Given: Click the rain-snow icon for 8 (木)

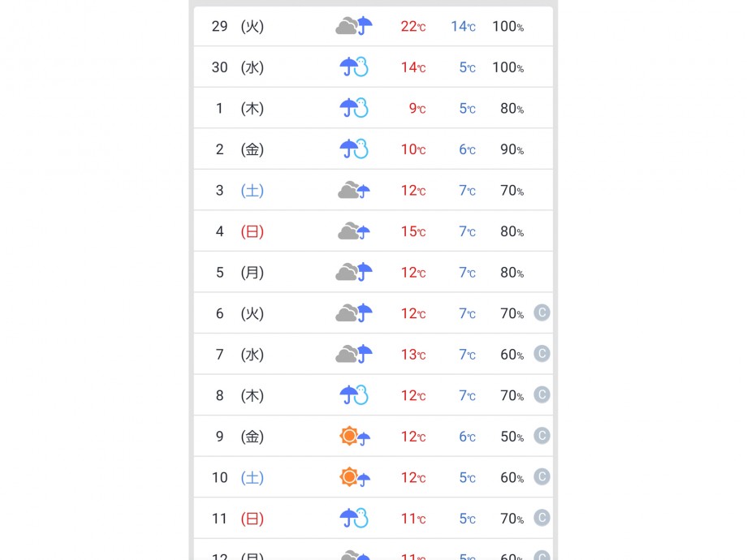Looking at the screenshot, I should [354, 395].
